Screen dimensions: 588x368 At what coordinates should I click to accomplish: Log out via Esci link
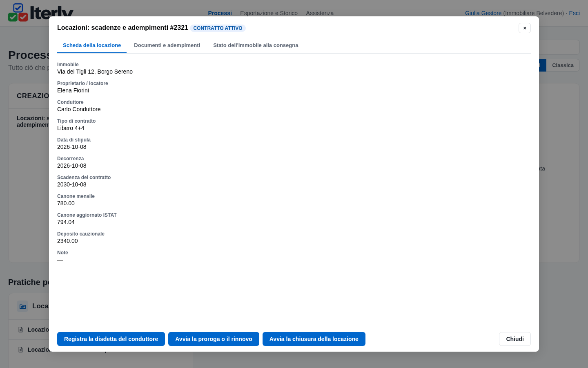coord(574,13)
